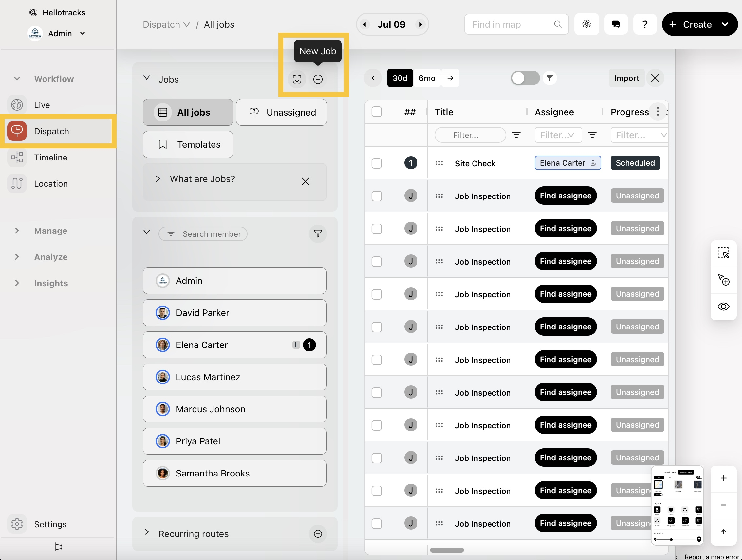Select the 6mo time range
Viewport: 742px width, 560px height.
427,78
